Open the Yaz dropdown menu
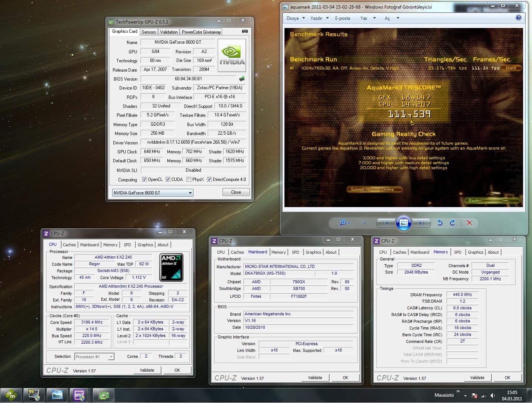 (367, 18)
